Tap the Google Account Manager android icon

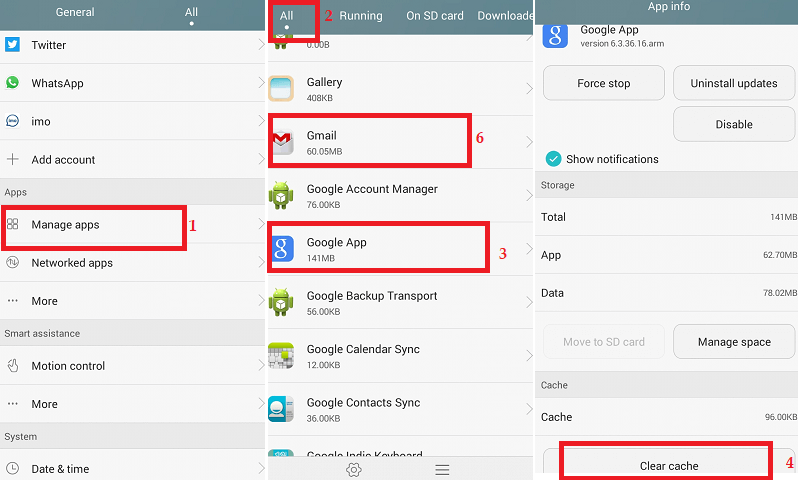tap(281, 195)
